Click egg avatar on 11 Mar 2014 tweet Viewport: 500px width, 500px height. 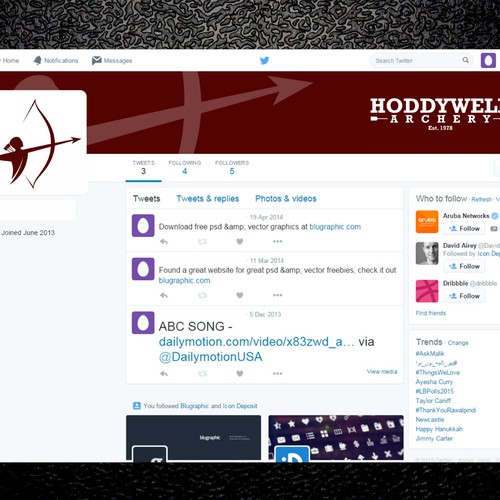click(143, 269)
